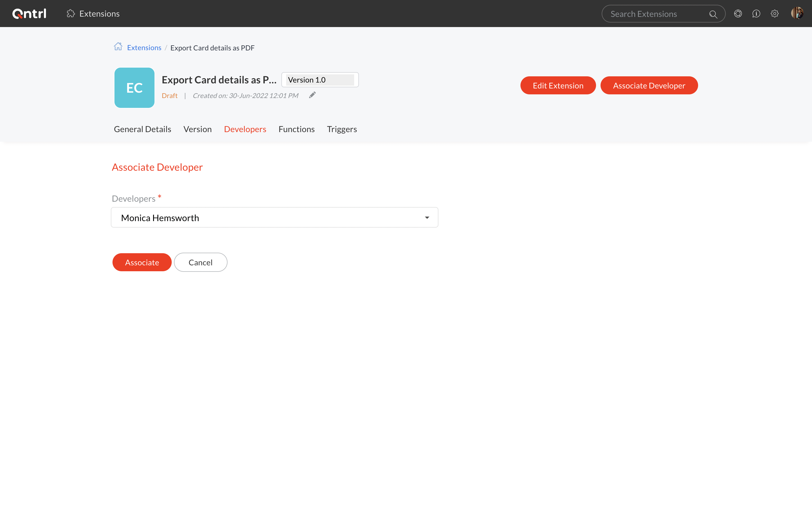This screenshot has width=812, height=507.
Task: Click the Qntrl logo
Action: click(x=29, y=14)
